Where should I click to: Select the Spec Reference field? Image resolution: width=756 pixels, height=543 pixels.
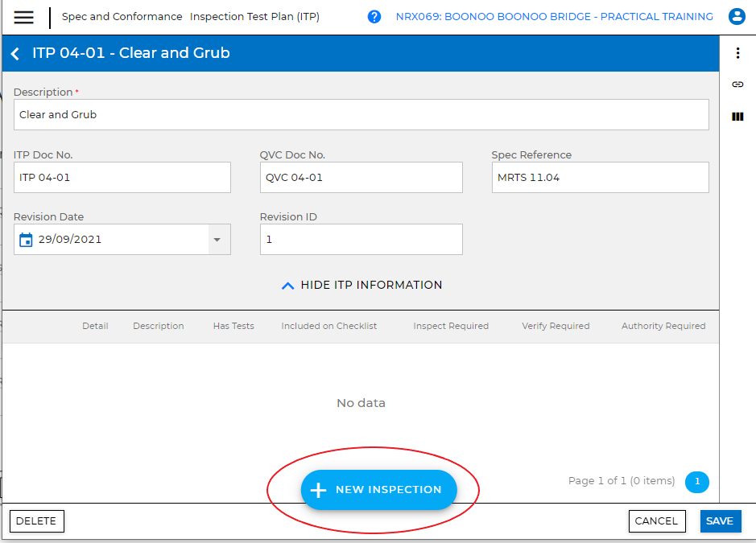(x=600, y=178)
